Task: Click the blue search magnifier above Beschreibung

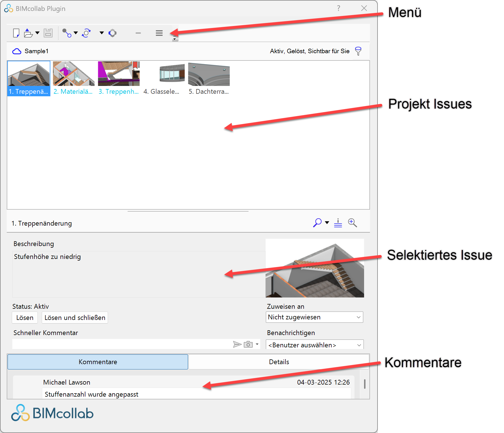Action: click(x=317, y=223)
